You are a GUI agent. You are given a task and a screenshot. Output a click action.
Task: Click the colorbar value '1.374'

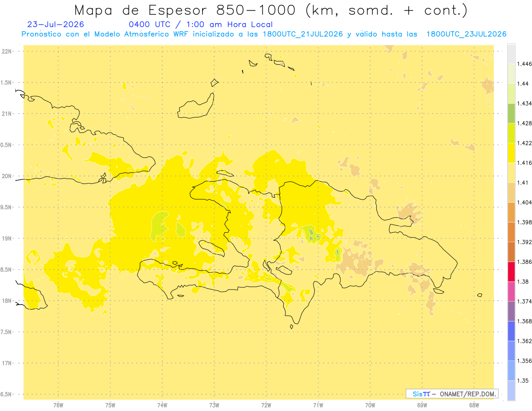524,301
